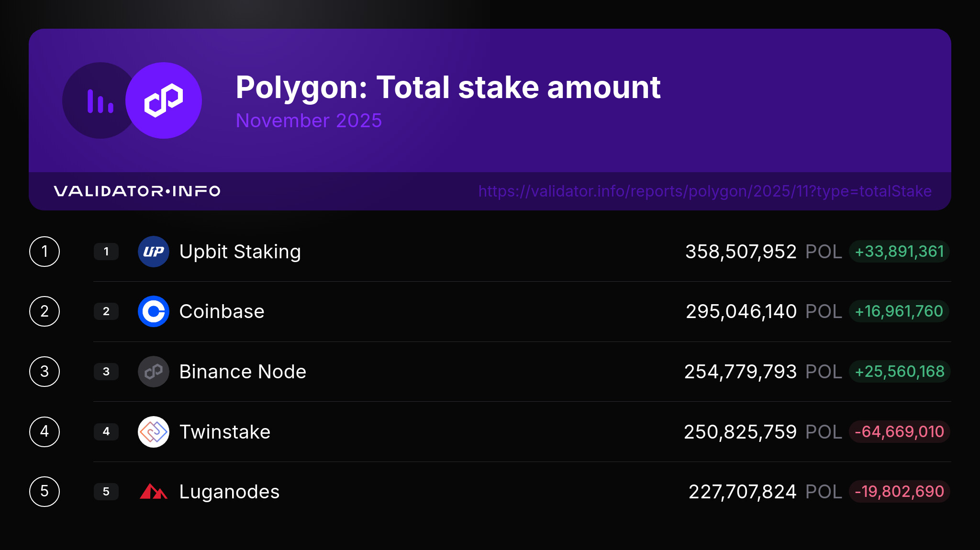Select the circled rank 4 badge
The width and height of the screenshot is (980, 550).
point(45,432)
